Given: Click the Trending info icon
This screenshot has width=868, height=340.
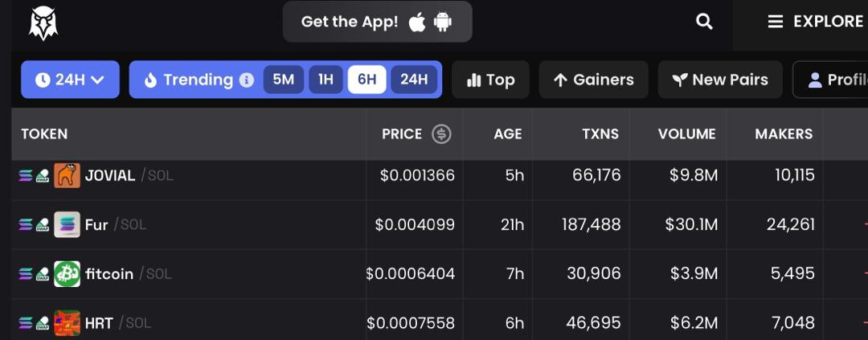Looking at the screenshot, I should click(247, 80).
